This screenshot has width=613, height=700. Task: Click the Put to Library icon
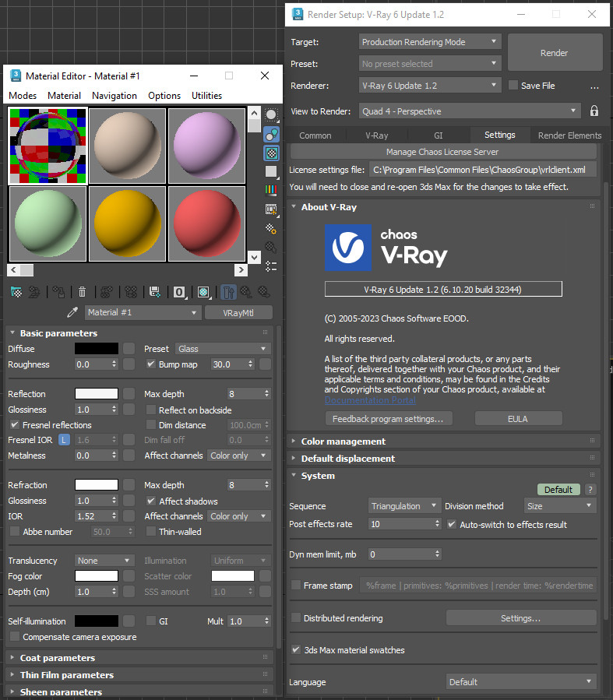(155, 292)
